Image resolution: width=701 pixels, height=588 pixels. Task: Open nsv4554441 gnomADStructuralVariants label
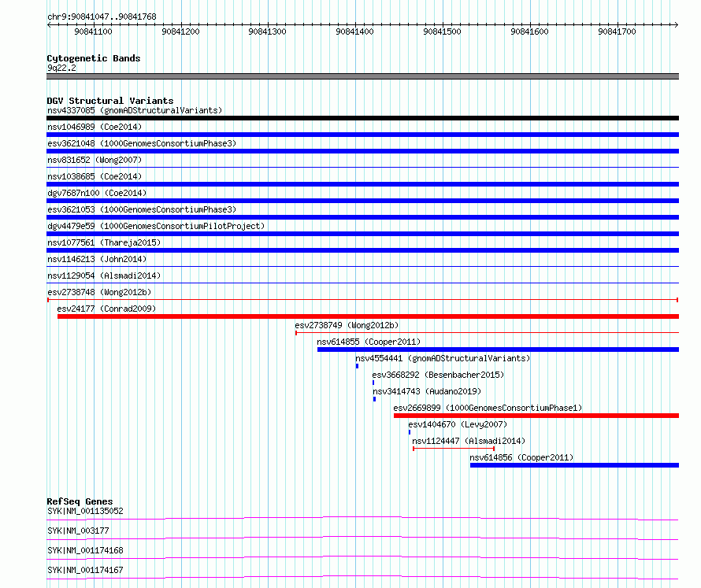(x=443, y=358)
